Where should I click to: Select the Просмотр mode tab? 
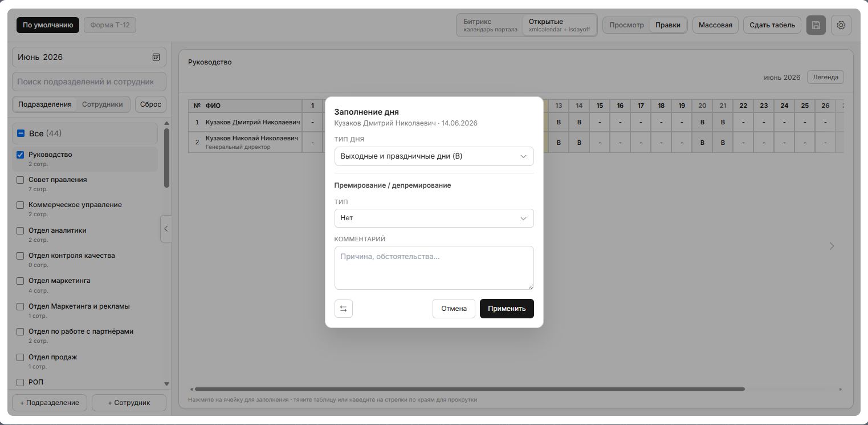pyautogui.click(x=626, y=25)
